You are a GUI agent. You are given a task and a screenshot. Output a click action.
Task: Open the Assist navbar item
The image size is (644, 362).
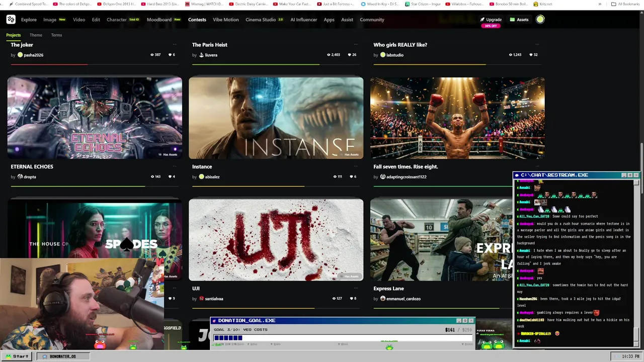click(x=347, y=20)
